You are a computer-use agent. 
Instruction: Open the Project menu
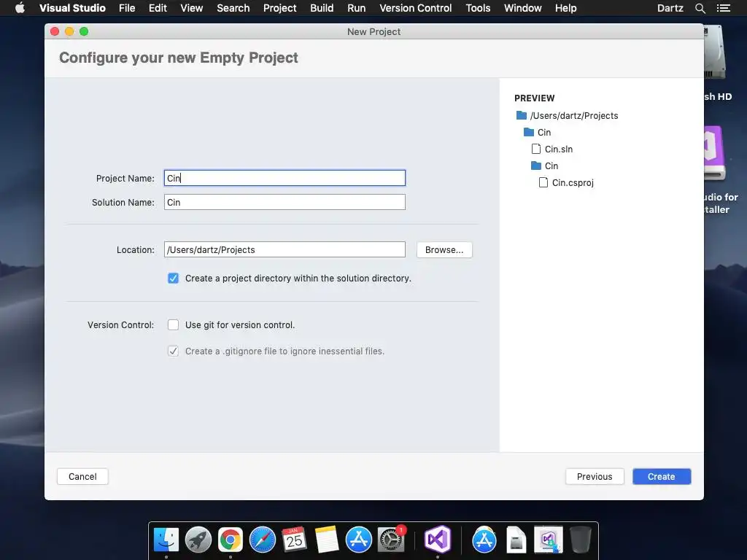point(279,8)
